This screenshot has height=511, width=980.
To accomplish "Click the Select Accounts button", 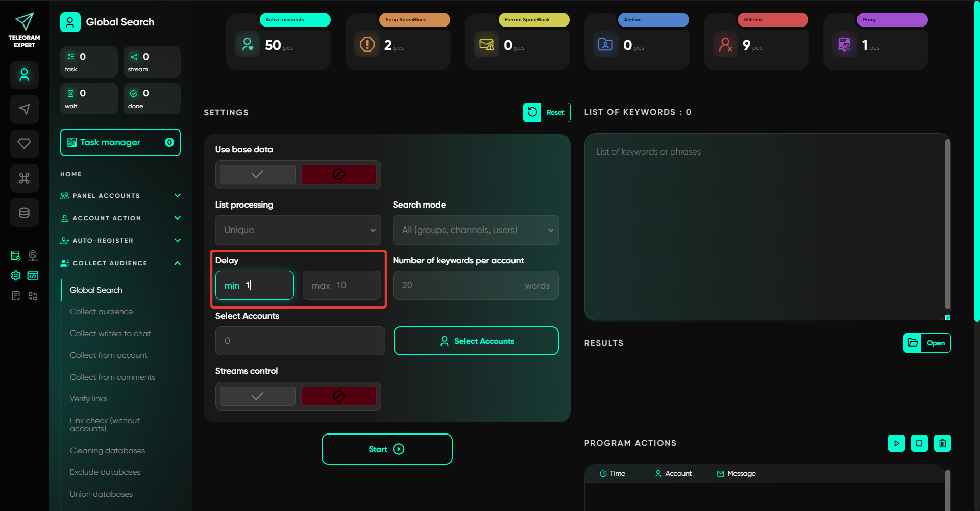I will click(476, 341).
